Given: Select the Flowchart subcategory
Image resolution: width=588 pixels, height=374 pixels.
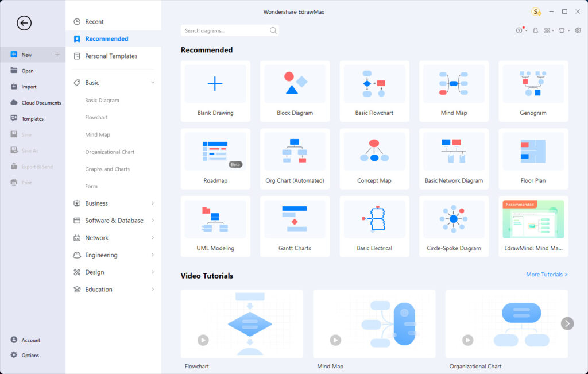Looking at the screenshot, I should [96, 117].
